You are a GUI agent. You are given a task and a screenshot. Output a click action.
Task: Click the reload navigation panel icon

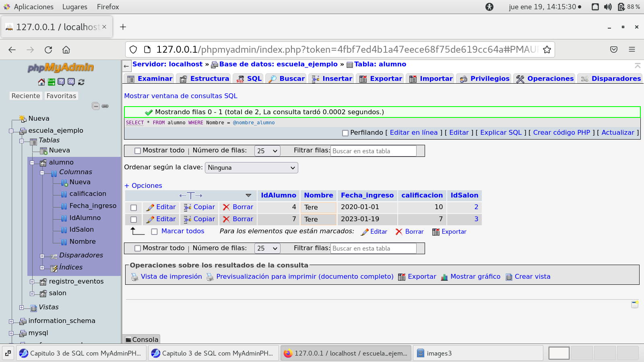(x=81, y=82)
